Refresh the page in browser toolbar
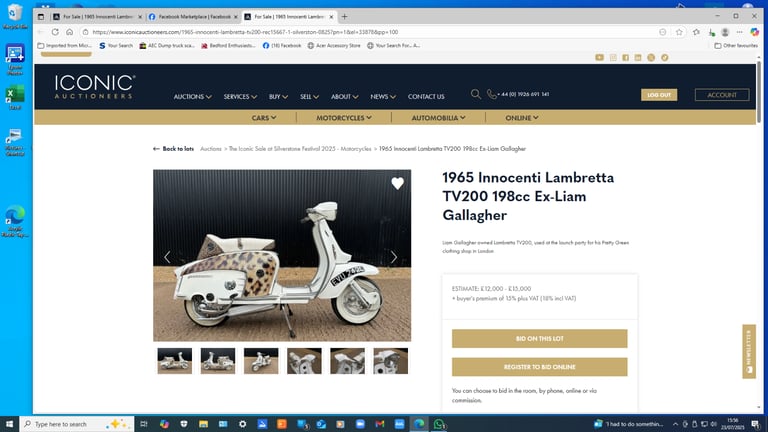The width and height of the screenshot is (768, 432). coord(55,32)
